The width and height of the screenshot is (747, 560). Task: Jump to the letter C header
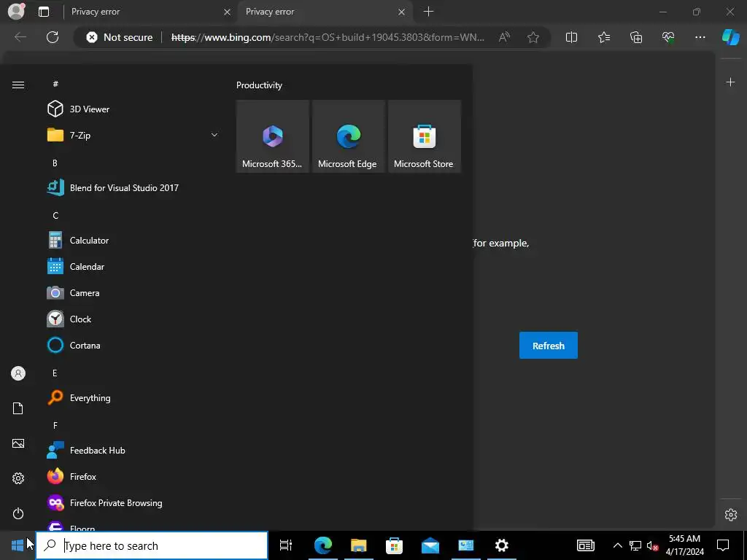tap(55, 216)
